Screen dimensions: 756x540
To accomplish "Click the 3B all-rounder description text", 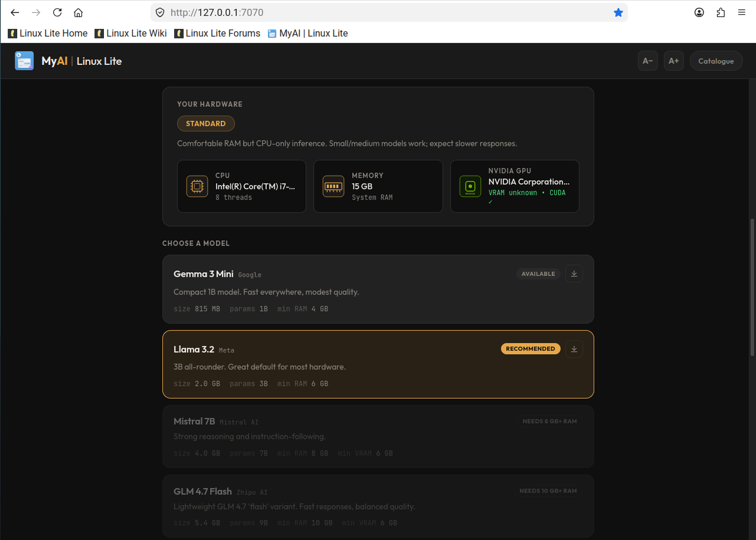I will point(260,366).
